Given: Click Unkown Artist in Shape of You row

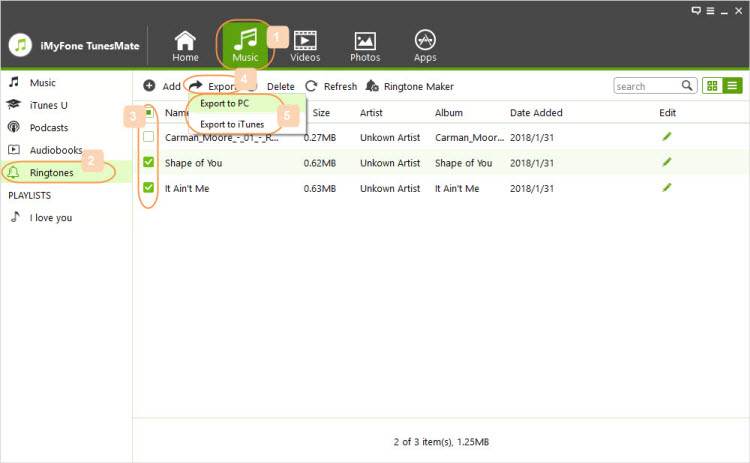Looking at the screenshot, I should point(390,163).
